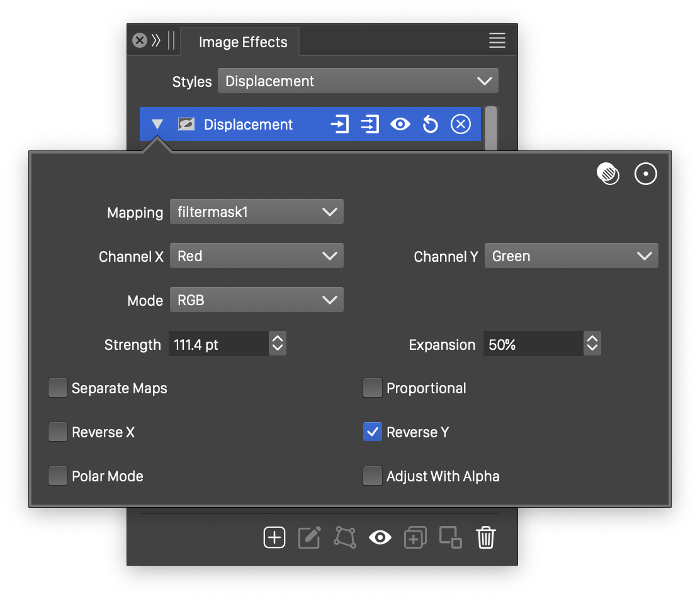Enable the Separate Maps checkbox
Screen dimensions: 700x599
click(58, 388)
